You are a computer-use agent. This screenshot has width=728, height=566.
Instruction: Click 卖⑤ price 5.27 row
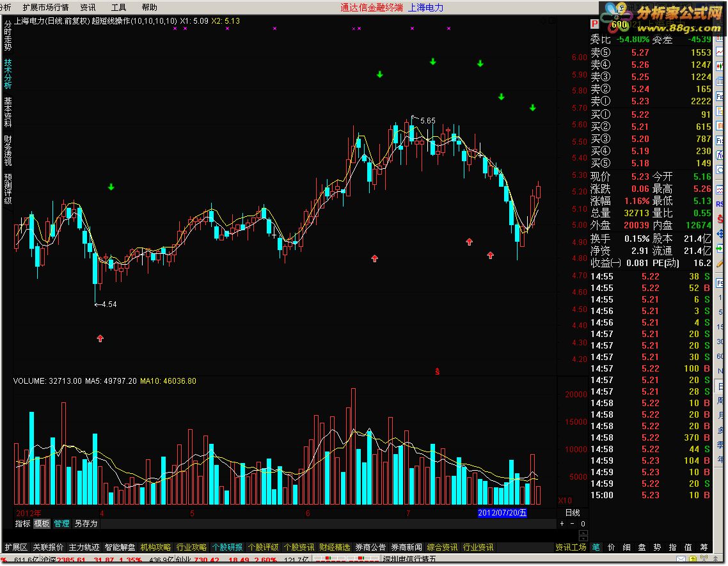pyautogui.click(x=651, y=52)
